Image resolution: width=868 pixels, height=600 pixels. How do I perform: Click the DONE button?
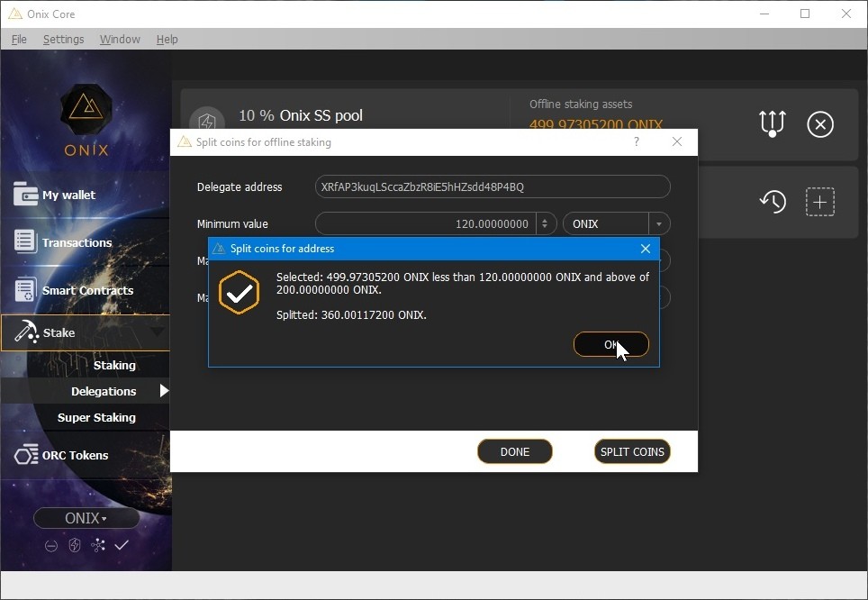(x=515, y=451)
